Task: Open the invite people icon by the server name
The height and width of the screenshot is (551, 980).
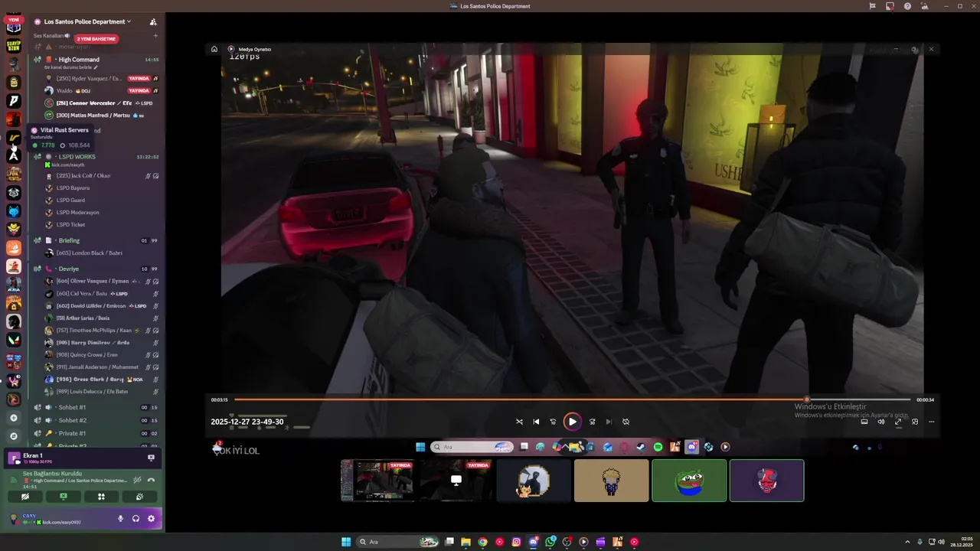Action: click(x=153, y=21)
